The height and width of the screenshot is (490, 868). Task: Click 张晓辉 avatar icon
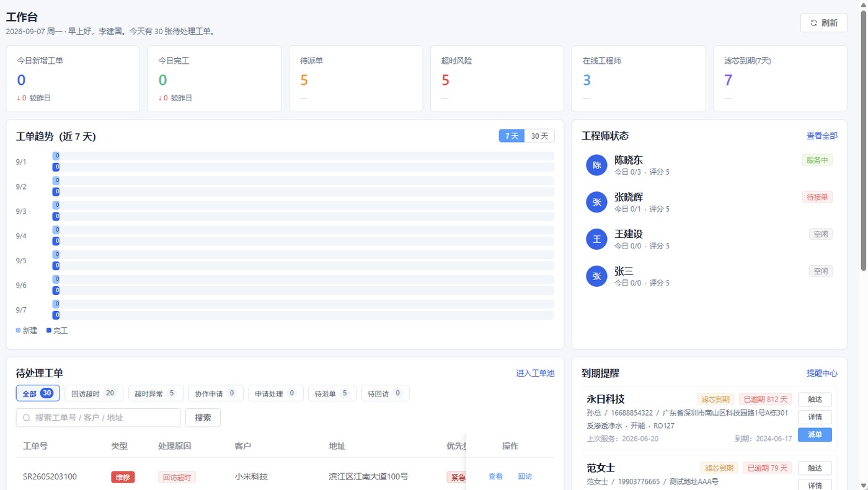pyautogui.click(x=596, y=202)
